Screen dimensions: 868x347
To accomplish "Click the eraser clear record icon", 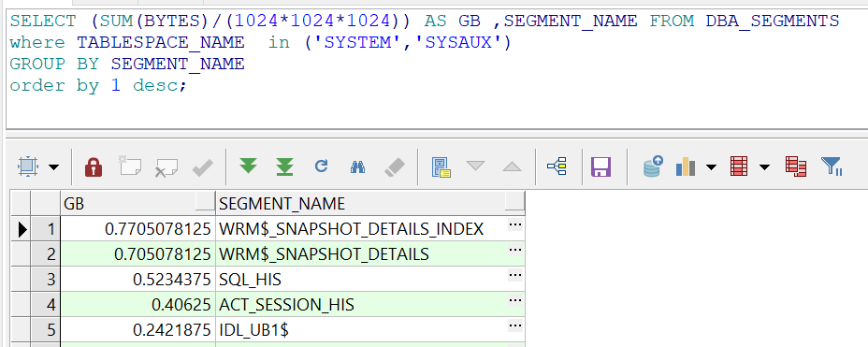I will coord(394,166).
